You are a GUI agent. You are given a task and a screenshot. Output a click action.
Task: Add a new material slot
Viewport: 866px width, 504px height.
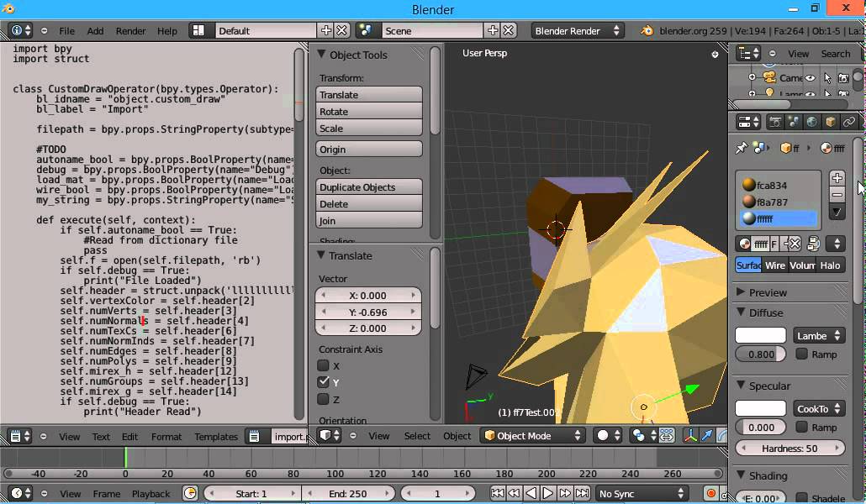click(837, 178)
